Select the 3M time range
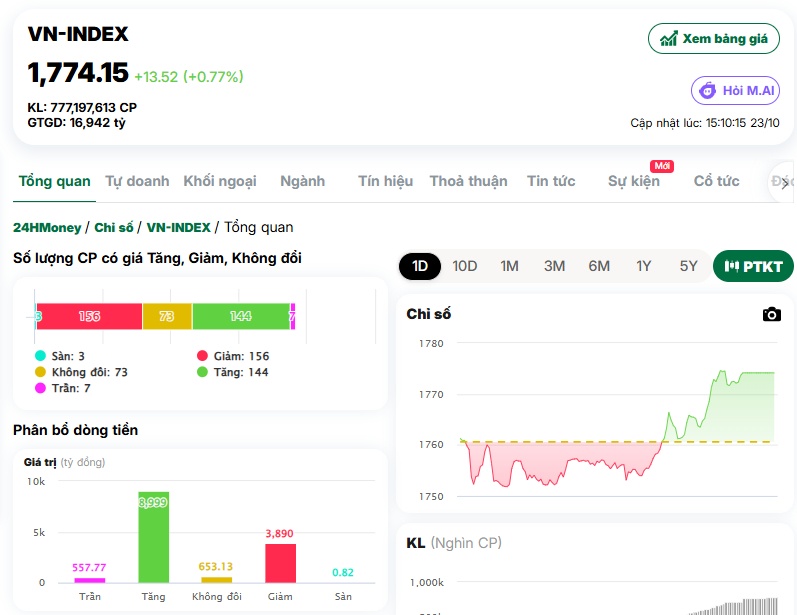This screenshot has width=797, height=615. pyautogui.click(x=554, y=266)
